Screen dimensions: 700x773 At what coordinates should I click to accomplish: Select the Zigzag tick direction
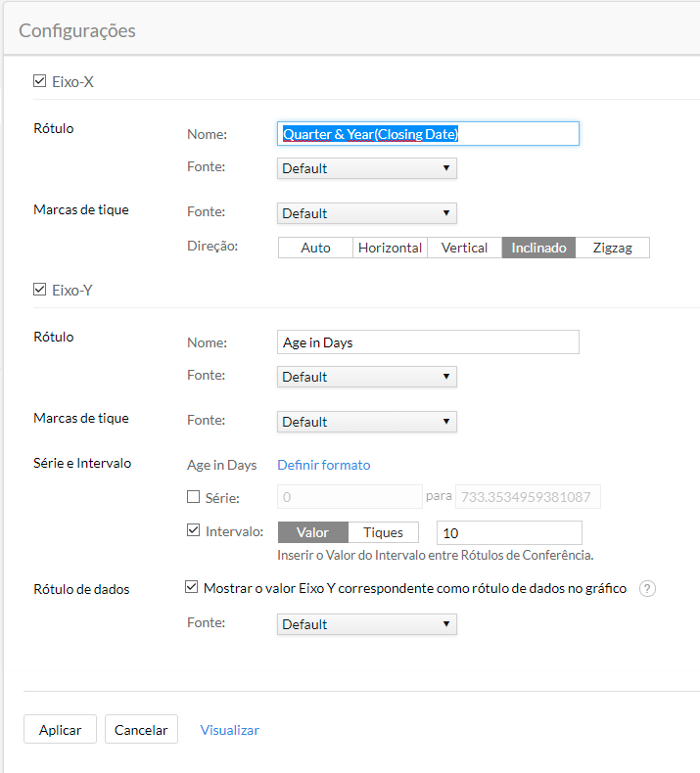613,248
